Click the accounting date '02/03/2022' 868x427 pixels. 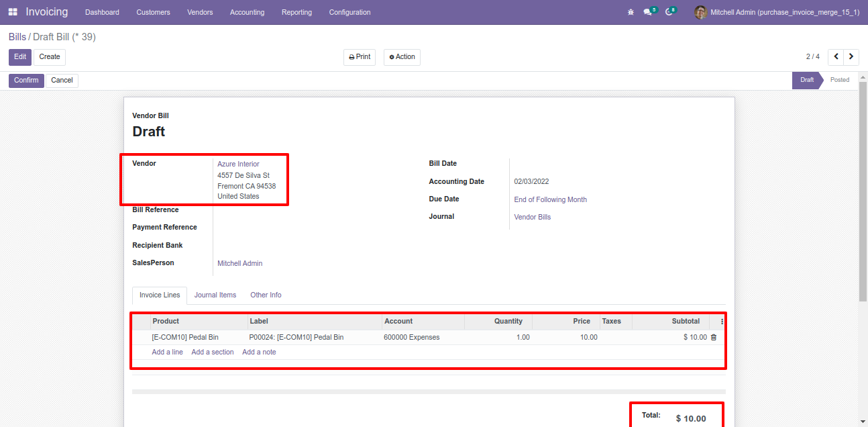point(531,182)
